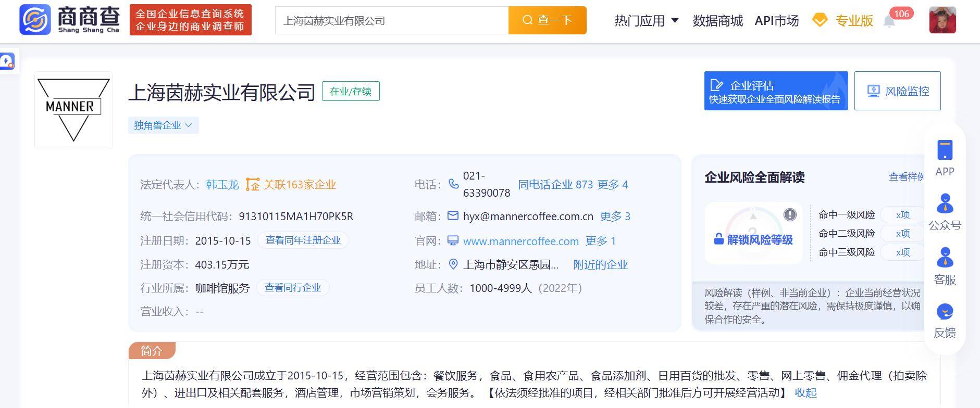The height and width of the screenshot is (408, 980).
Task: Open the user avatar profile picture
Action: click(942, 20)
